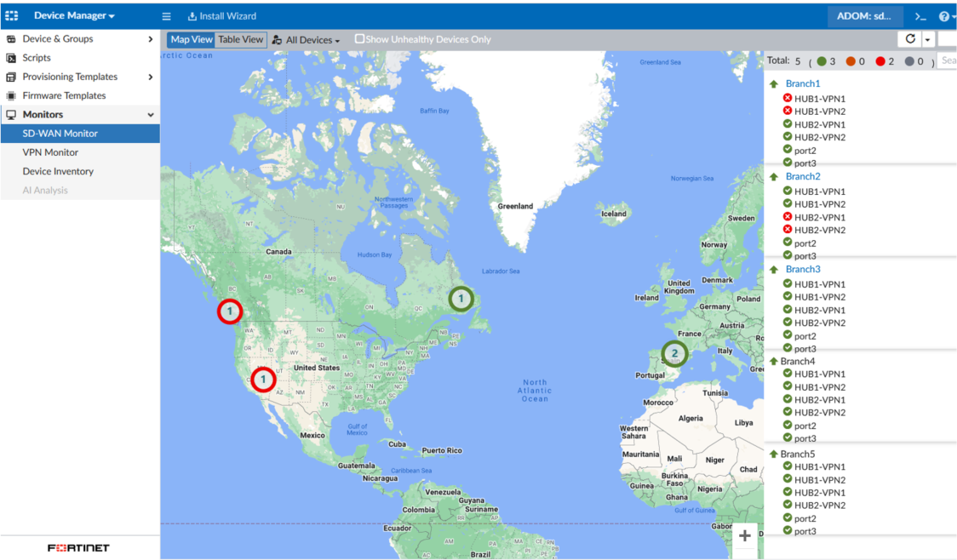Collapse the Monitors section chevron
Viewport: 957px width, 560px height.
click(150, 115)
